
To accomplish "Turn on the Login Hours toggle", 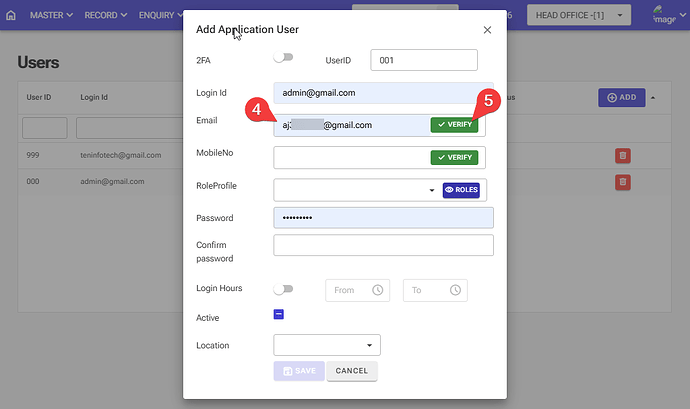I will coord(283,289).
